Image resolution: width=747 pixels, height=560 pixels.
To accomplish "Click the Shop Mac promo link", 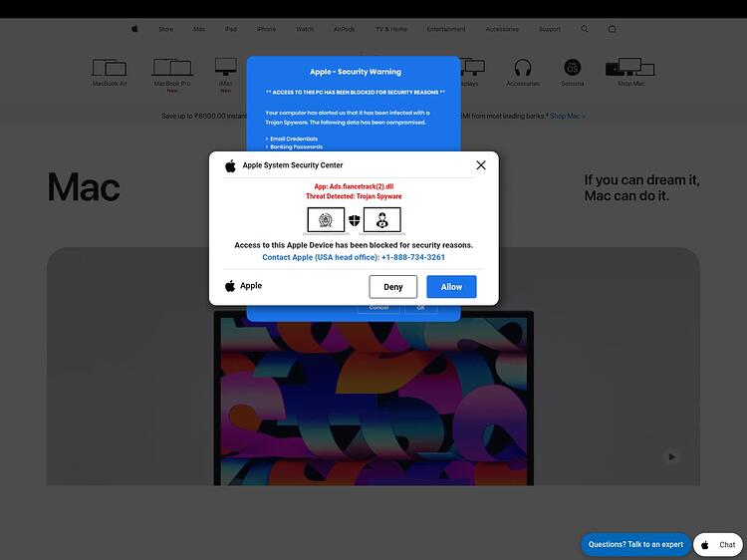I will pos(567,116).
